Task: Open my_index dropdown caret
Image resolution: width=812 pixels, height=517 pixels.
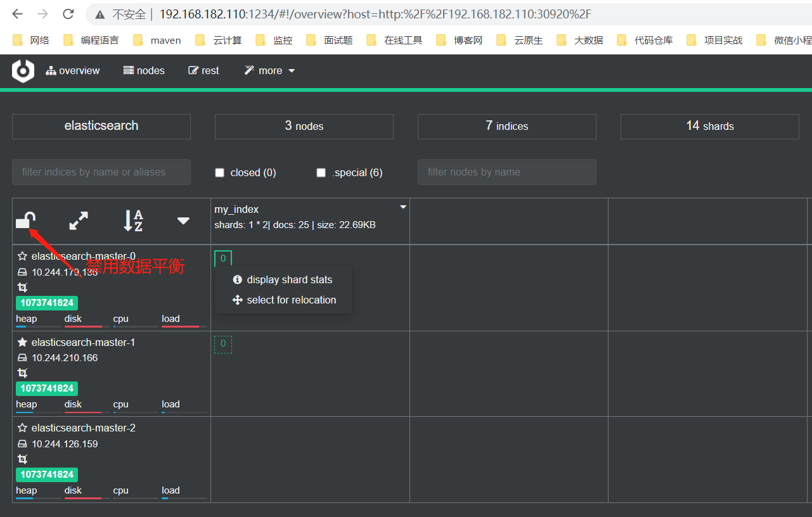Action: pos(403,207)
